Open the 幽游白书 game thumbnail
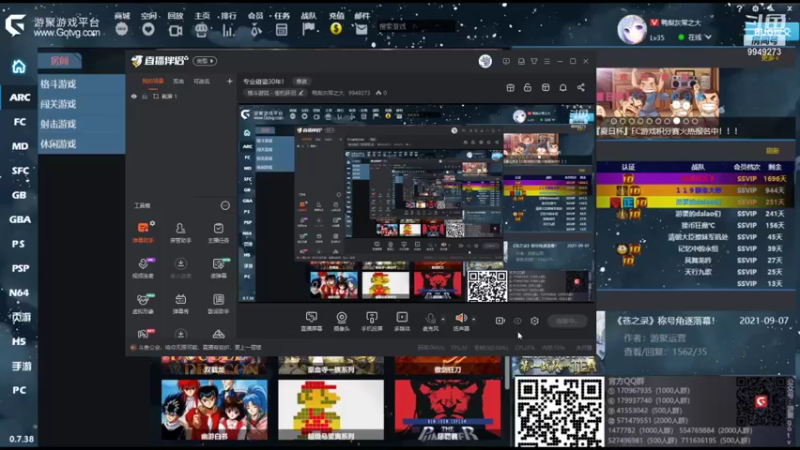This screenshot has height=450, width=800. pyautogui.click(x=214, y=410)
